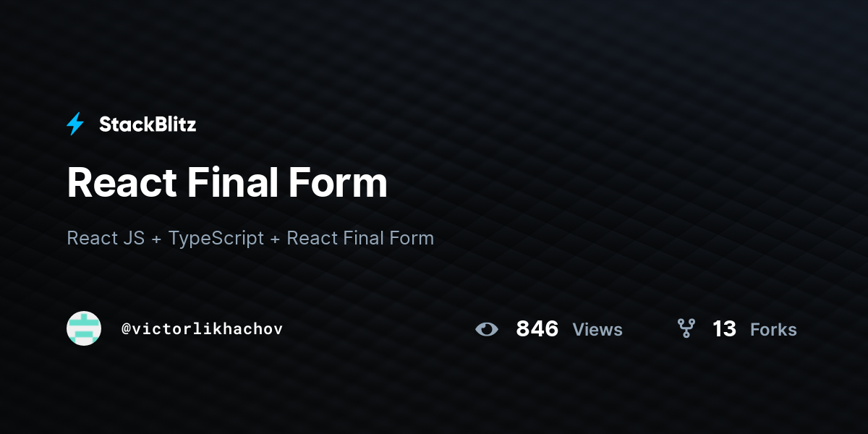Click "React JS" in the subtitle line
868x434 pixels.
(x=106, y=238)
